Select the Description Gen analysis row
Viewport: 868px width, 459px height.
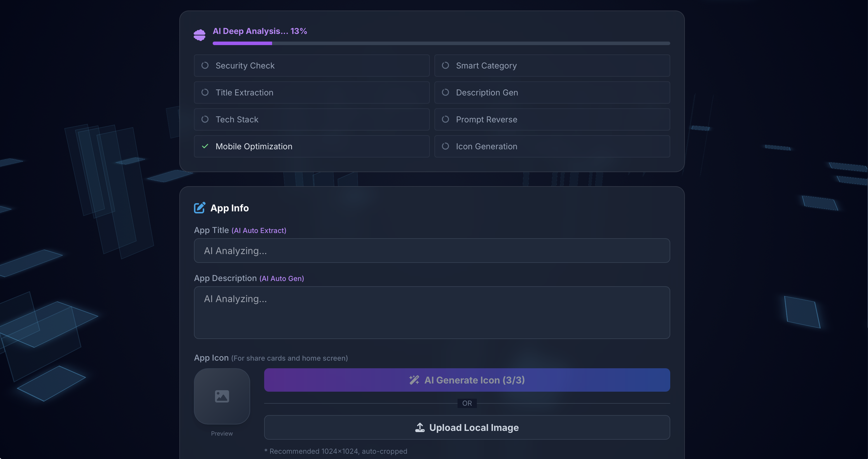tap(551, 93)
